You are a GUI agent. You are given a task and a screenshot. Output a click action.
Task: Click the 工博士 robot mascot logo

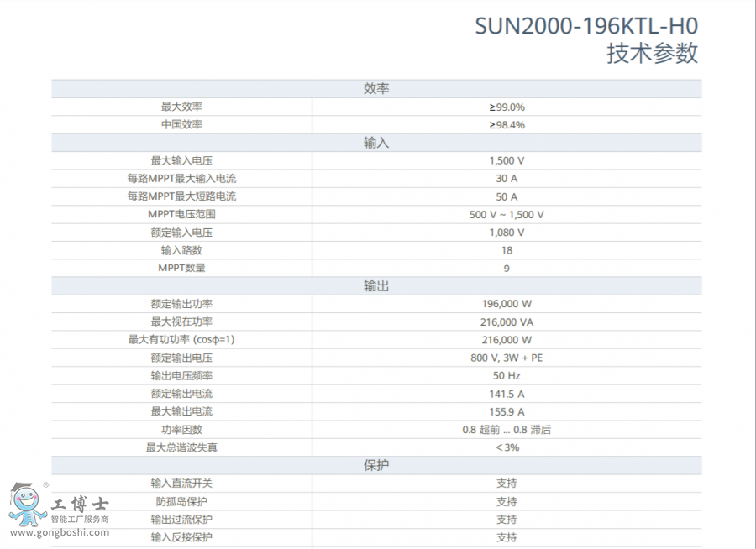coord(27,504)
